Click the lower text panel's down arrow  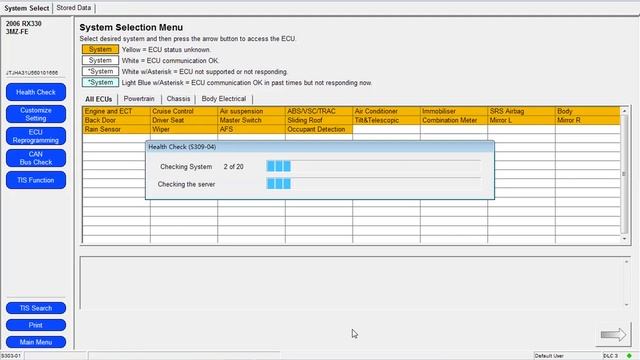tap(627, 305)
